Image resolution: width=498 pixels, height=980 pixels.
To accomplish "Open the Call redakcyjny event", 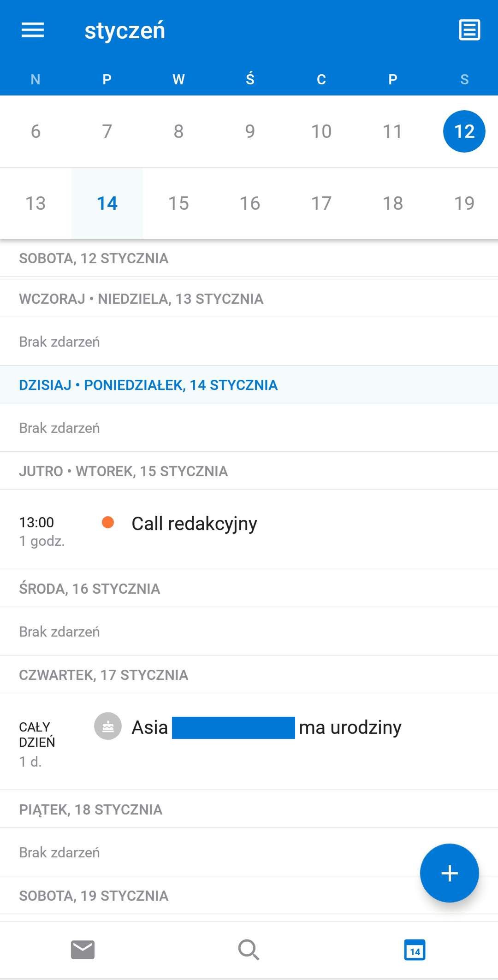I will tap(249, 529).
